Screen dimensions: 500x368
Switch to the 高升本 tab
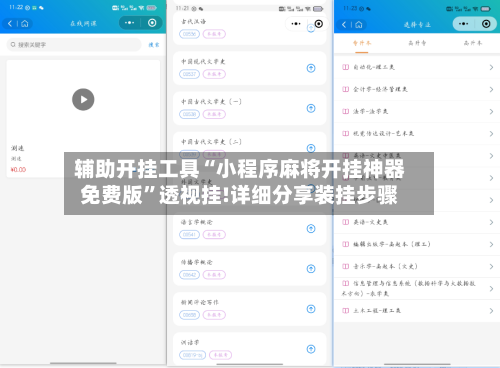pos(473,43)
